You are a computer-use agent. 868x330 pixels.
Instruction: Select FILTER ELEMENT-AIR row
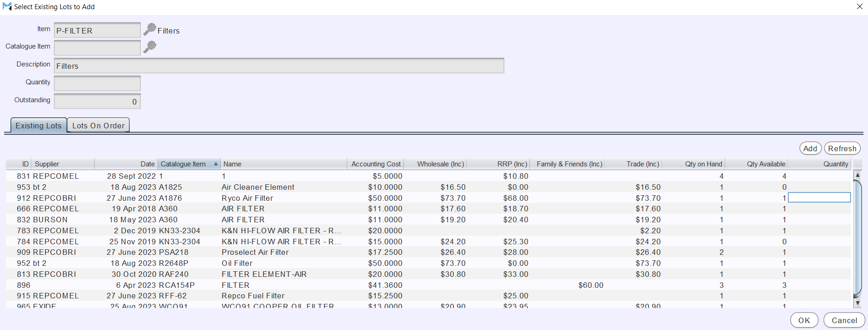point(428,274)
